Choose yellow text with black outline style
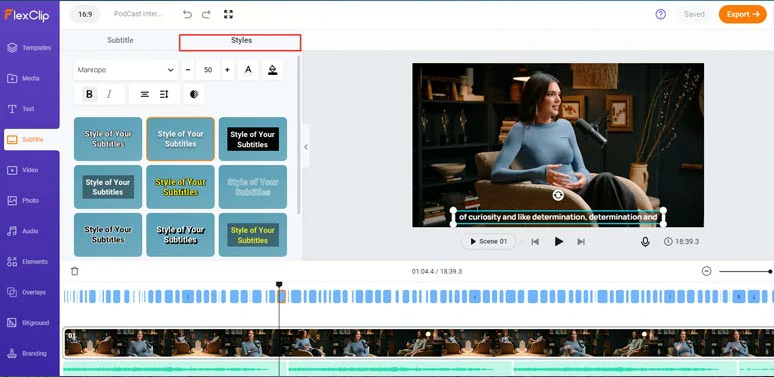Screen dimensions: 774x377 [x=180, y=187]
